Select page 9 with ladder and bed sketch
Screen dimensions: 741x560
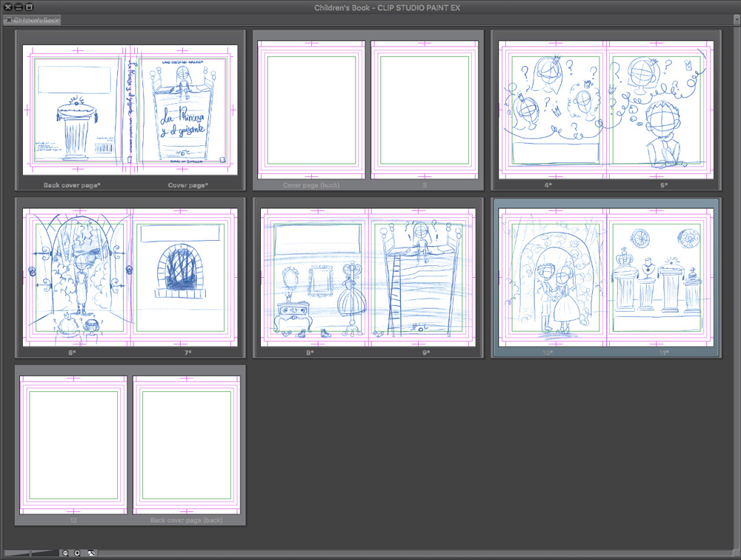(x=425, y=277)
